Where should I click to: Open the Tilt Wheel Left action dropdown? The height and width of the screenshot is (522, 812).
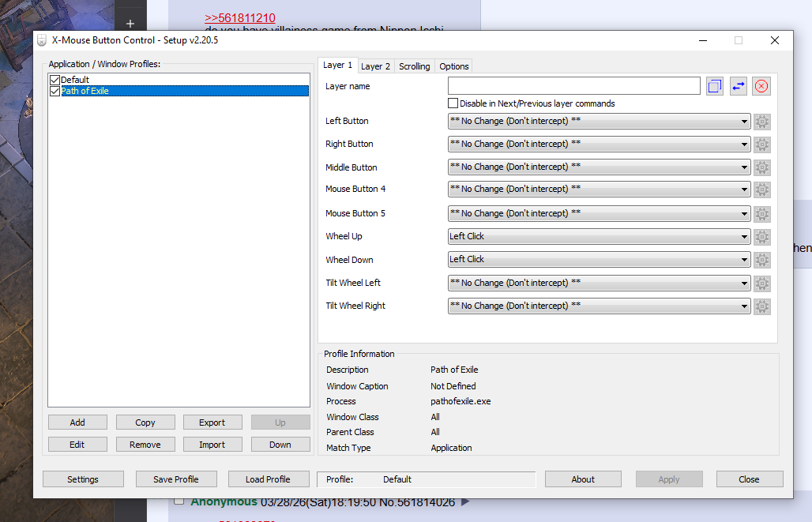pyautogui.click(x=600, y=283)
